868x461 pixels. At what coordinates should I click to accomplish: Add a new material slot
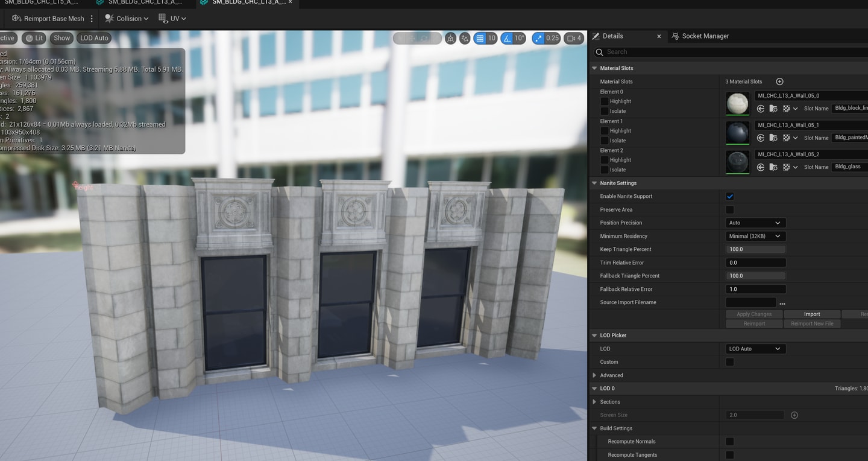779,81
